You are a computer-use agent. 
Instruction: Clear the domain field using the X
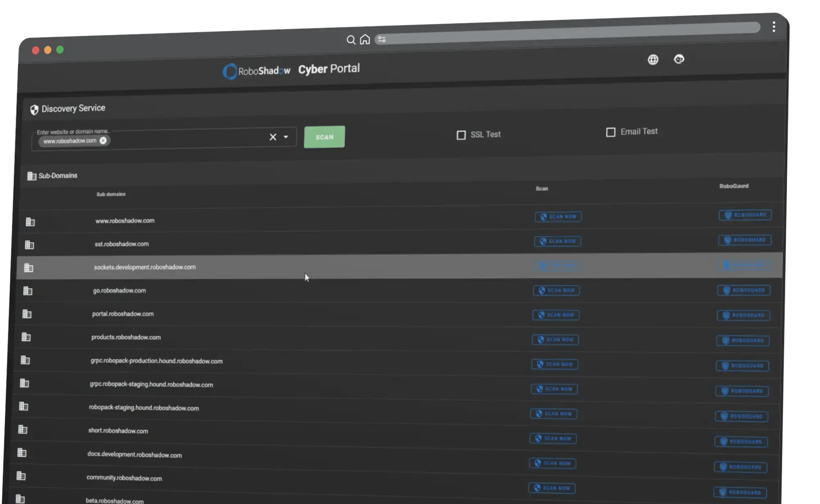click(x=273, y=137)
